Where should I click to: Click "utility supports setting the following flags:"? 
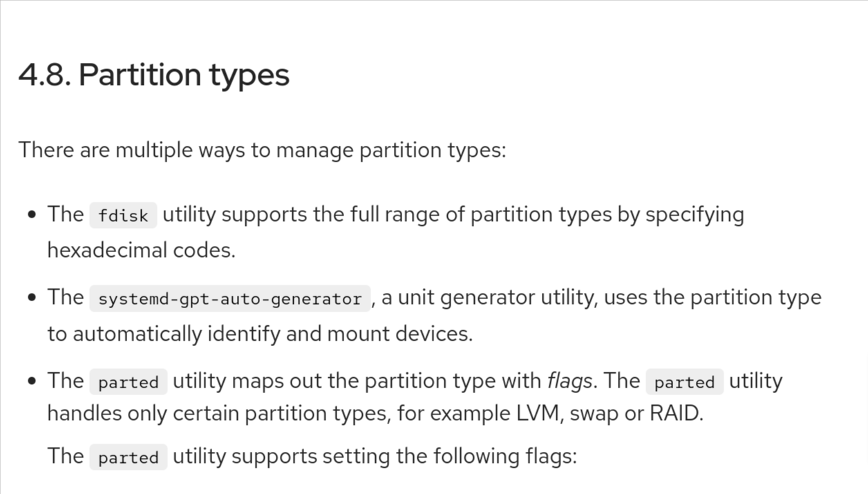[374, 456]
